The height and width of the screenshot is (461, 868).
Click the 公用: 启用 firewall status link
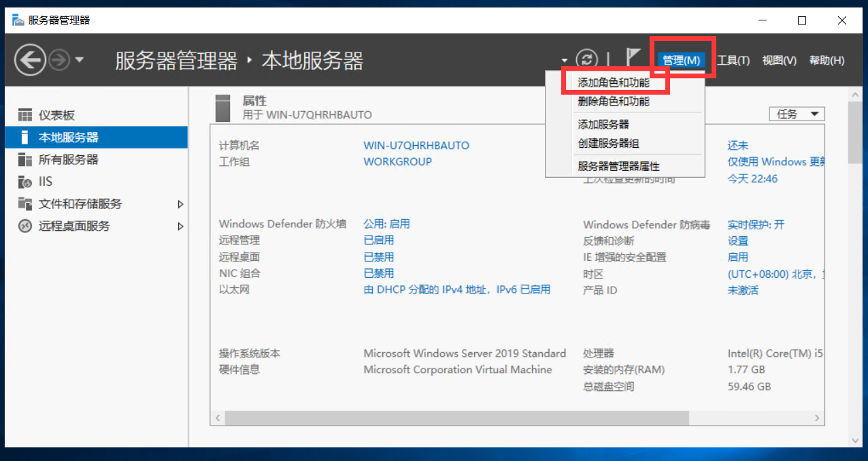click(386, 223)
